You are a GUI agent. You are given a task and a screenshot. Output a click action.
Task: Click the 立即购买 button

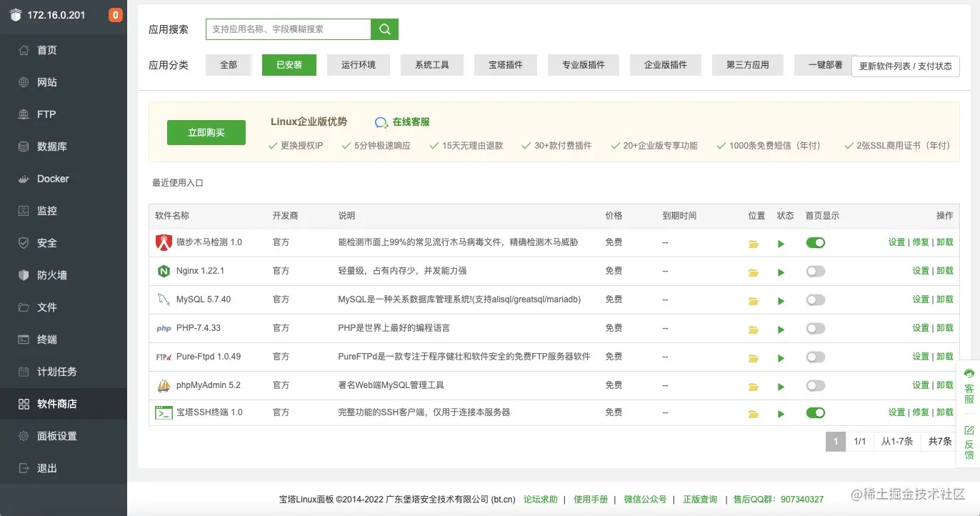click(x=206, y=133)
